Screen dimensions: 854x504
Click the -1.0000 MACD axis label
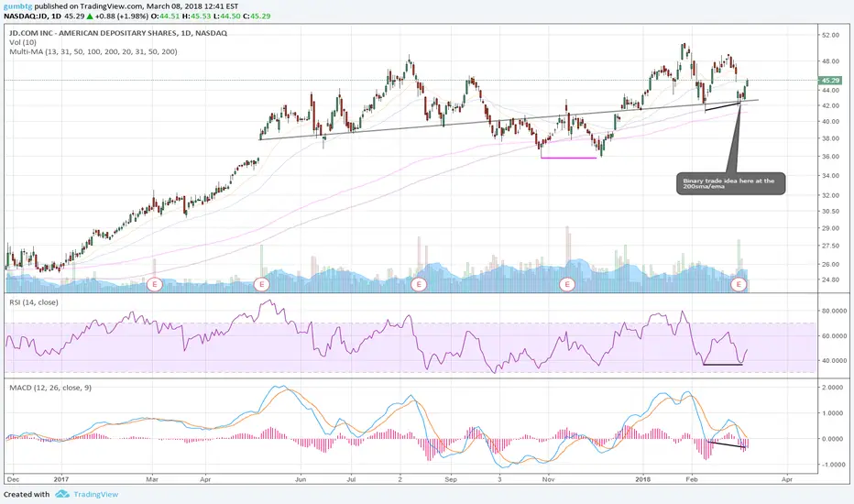coord(832,465)
